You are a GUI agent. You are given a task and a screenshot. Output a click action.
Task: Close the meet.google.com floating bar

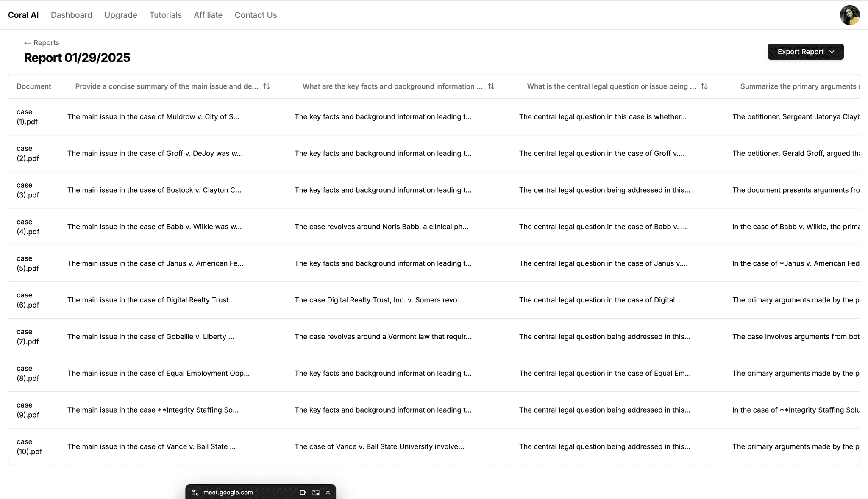pos(328,492)
